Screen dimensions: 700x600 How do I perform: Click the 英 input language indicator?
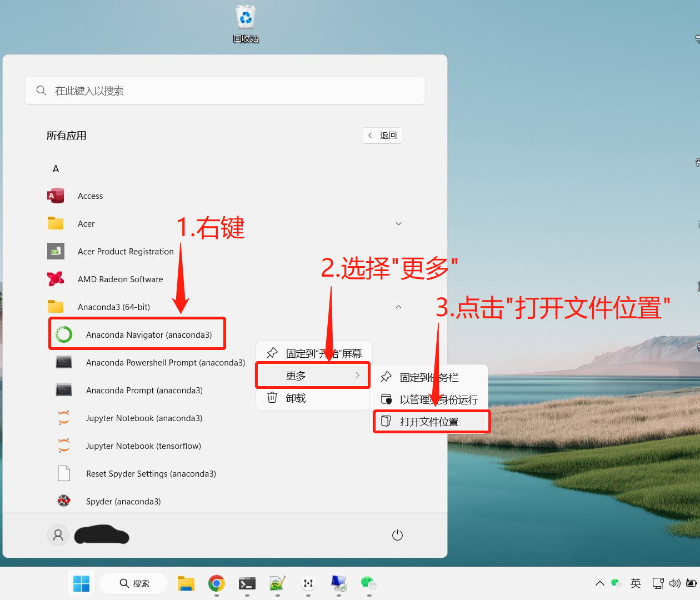click(x=636, y=583)
